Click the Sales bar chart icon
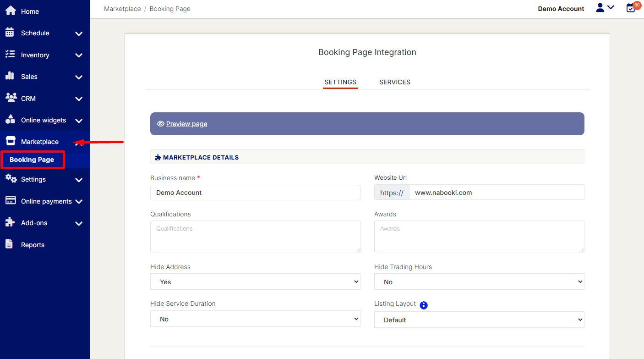Viewport: 644px width, 359px height. pos(10,76)
